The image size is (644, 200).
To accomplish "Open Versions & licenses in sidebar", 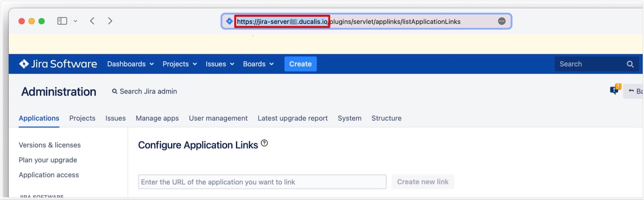I will (50, 145).
